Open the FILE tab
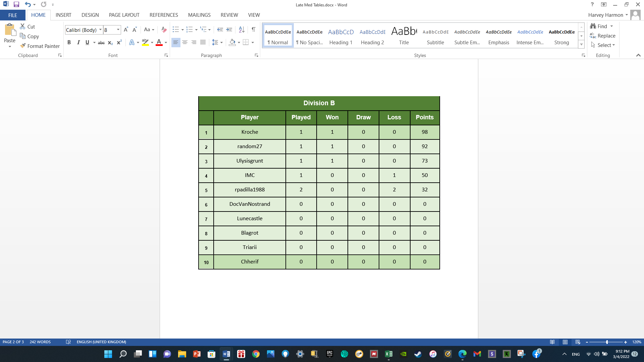Viewport: 644px width, 362px height. (x=13, y=15)
